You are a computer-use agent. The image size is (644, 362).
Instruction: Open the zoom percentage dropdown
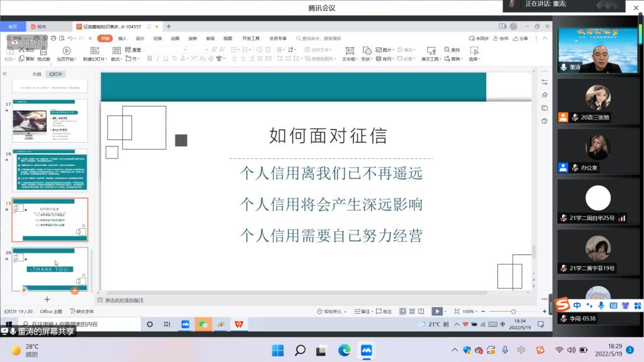point(470,312)
